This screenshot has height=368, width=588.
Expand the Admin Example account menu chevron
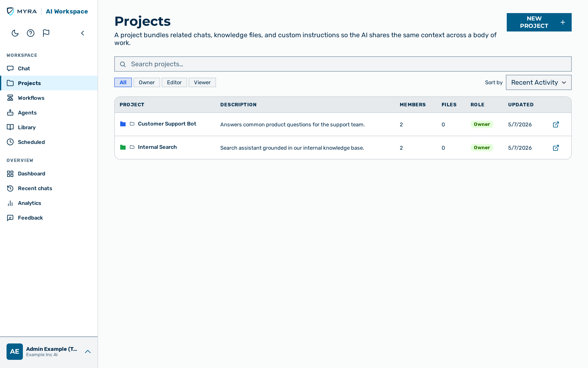coord(88,352)
